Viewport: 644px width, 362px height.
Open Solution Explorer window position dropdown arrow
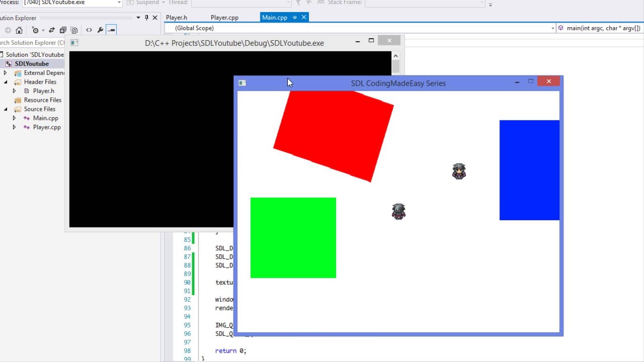pos(138,18)
